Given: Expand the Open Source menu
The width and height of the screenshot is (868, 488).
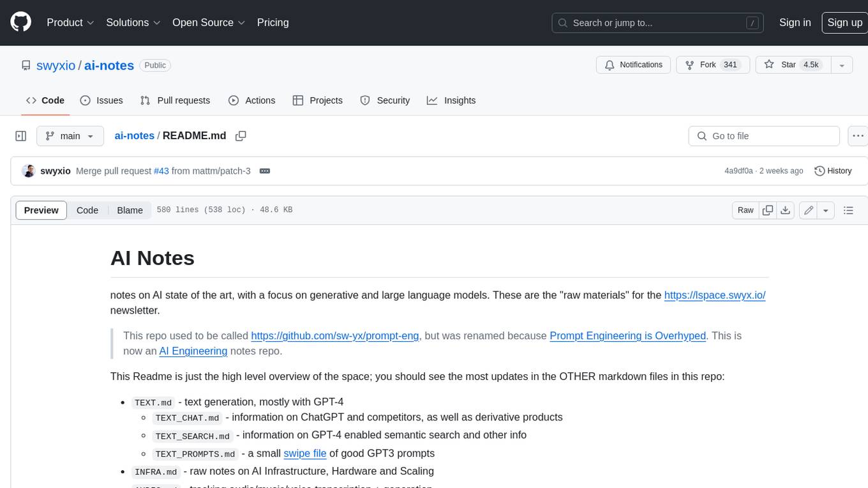Looking at the screenshot, I should pyautogui.click(x=209, y=22).
